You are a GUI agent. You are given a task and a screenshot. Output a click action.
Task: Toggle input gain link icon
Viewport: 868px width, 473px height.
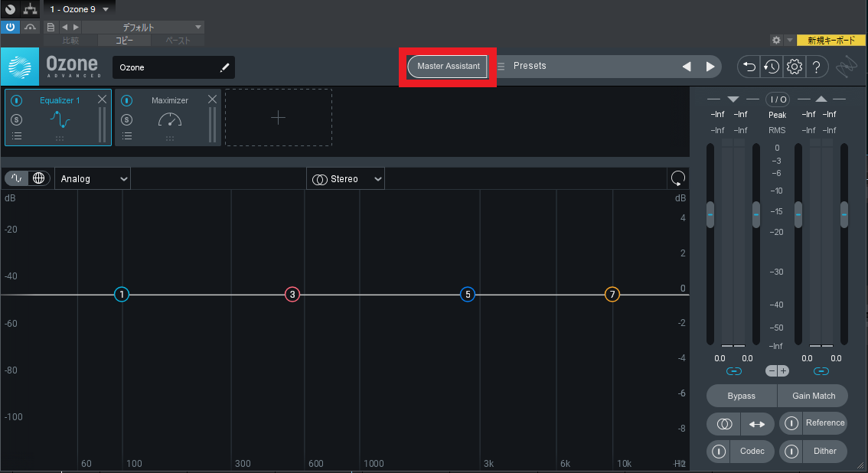pos(733,371)
